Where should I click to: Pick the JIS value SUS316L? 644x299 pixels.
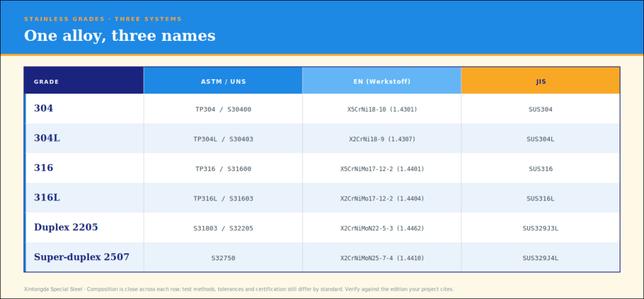click(540, 198)
